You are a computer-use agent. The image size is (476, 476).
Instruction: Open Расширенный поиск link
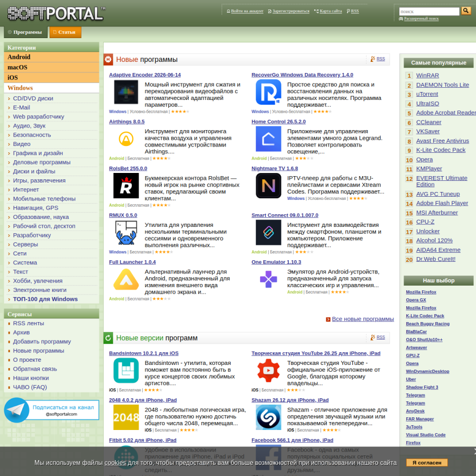pyautogui.click(x=422, y=19)
